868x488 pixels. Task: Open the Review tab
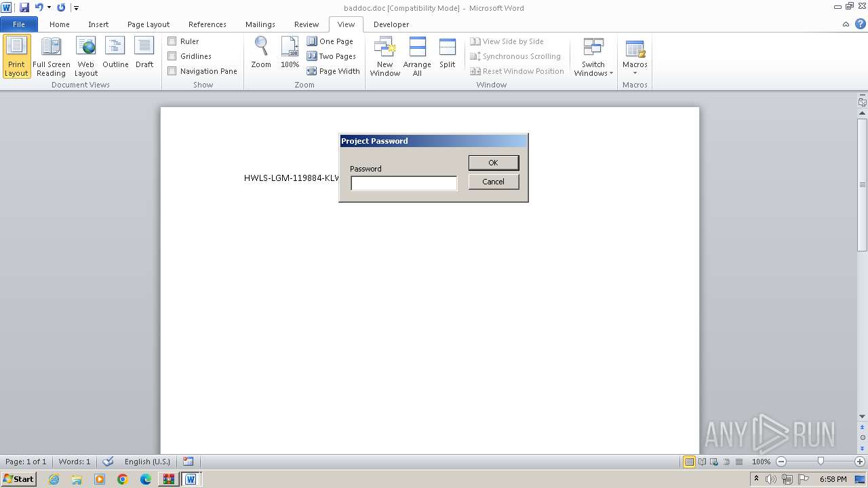(307, 24)
